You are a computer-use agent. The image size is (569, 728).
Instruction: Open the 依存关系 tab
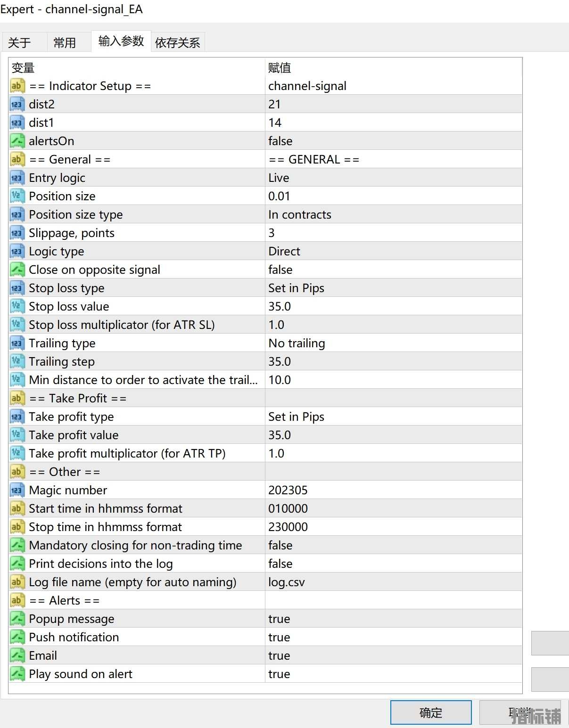(x=177, y=43)
